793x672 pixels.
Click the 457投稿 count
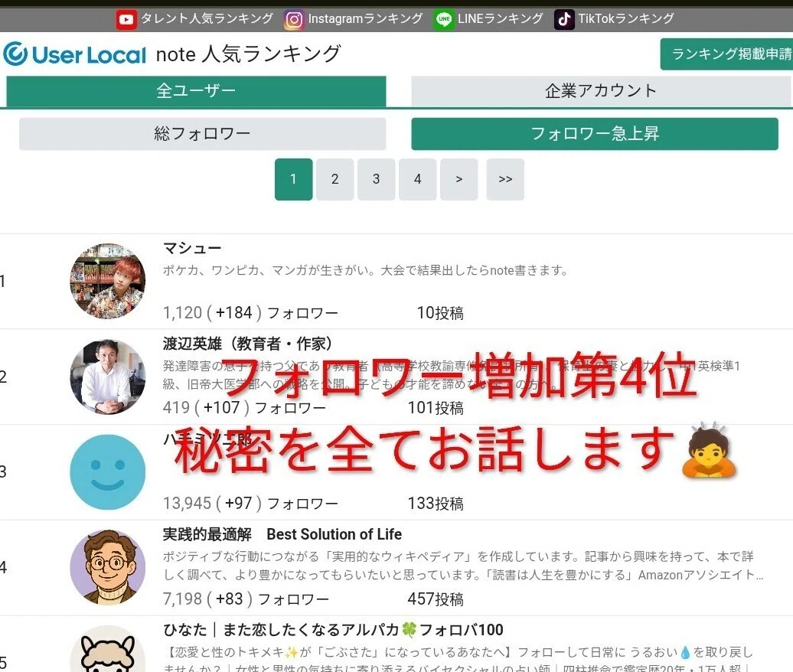pyautogui.click(x=436, y=599)
